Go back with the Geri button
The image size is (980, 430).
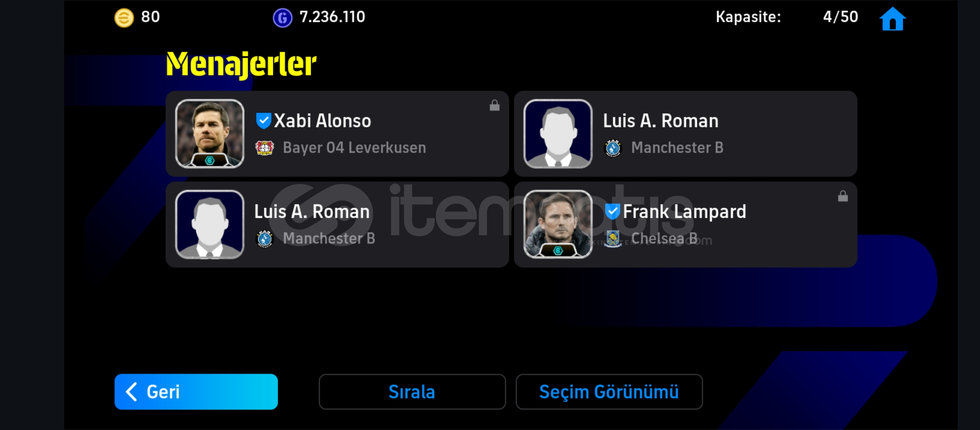196,391
